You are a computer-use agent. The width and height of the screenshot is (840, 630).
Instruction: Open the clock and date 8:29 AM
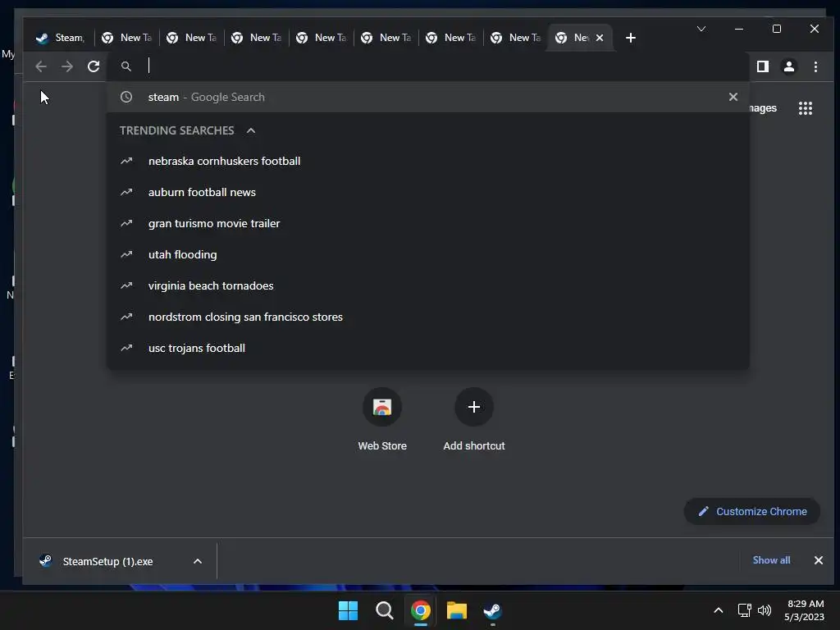click(804, 610)
